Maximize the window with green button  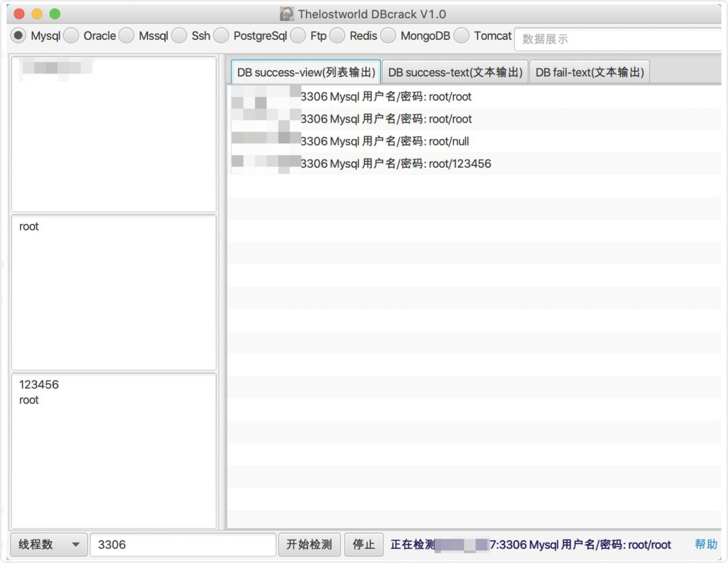click(55, 14)
